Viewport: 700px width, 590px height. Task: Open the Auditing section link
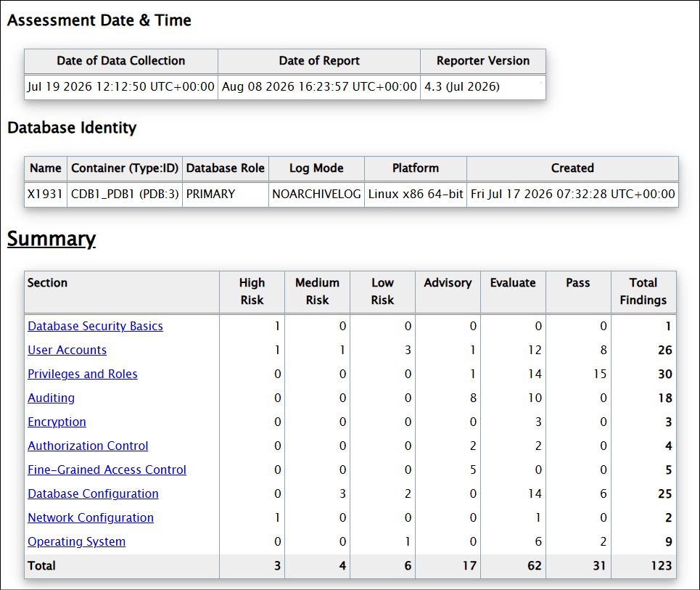[51, 398]
